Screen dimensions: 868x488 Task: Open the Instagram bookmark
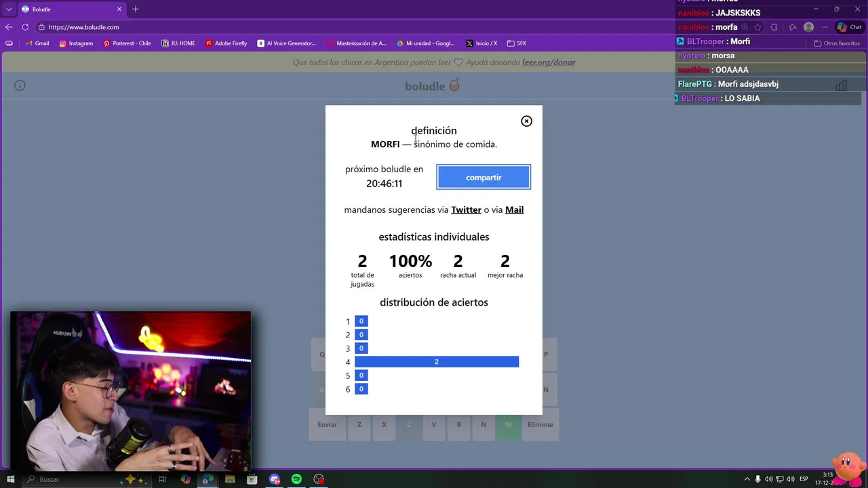coord(76,43)
